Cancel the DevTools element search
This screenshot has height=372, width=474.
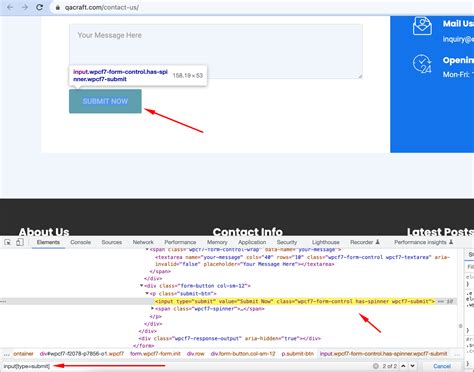(x=442, y=366)
